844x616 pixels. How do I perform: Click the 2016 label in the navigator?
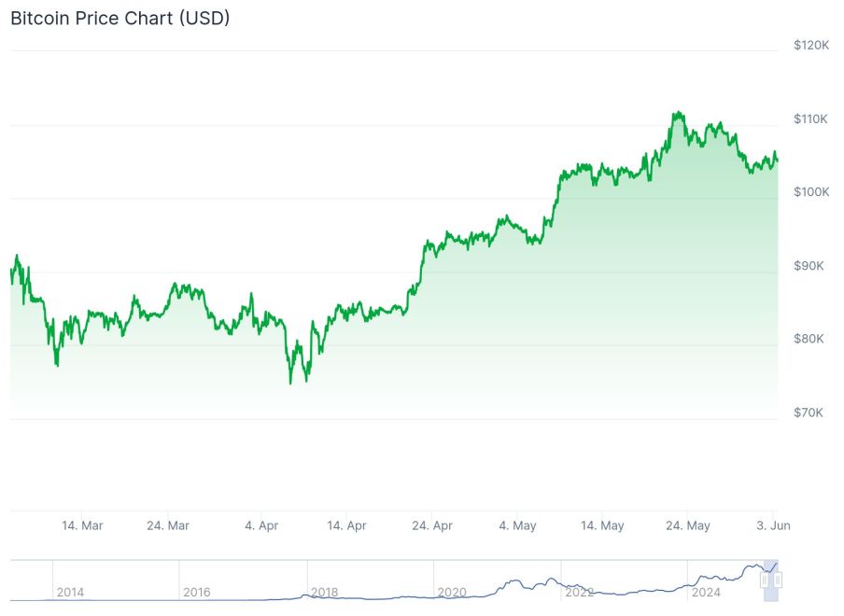coord(197,592)
